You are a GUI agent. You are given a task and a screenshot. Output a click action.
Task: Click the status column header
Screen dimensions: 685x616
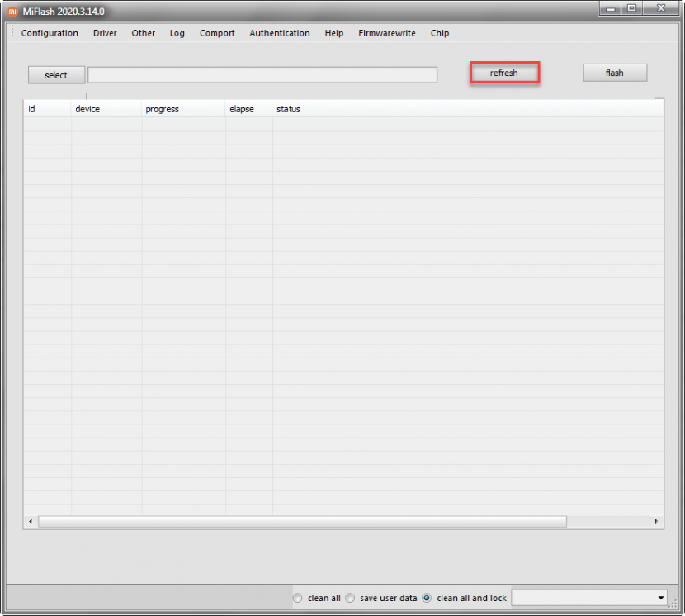[289, 109]
